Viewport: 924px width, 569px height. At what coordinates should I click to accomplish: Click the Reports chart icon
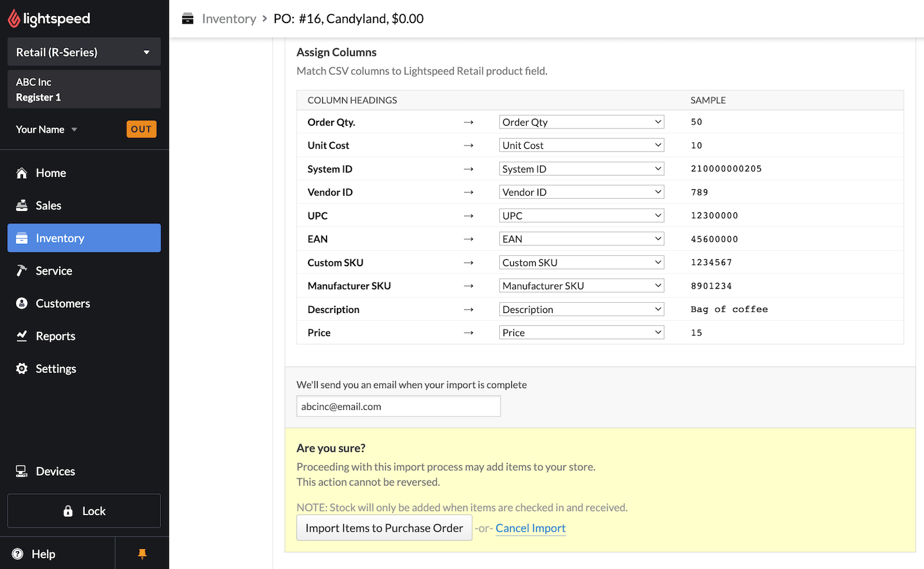coord(22,336)
